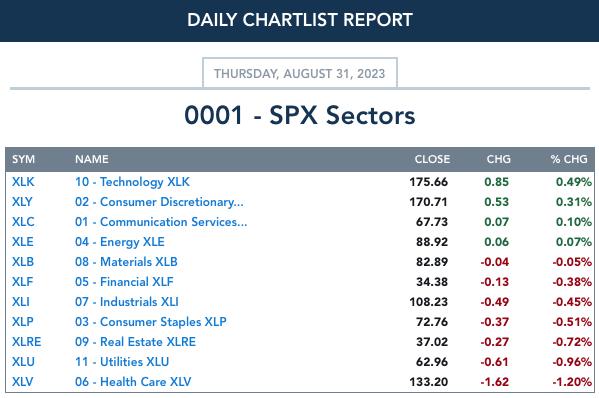This screenshot has width=599, height=398.
Task: Open the XLY symbol link
Action: click(22, 202)
